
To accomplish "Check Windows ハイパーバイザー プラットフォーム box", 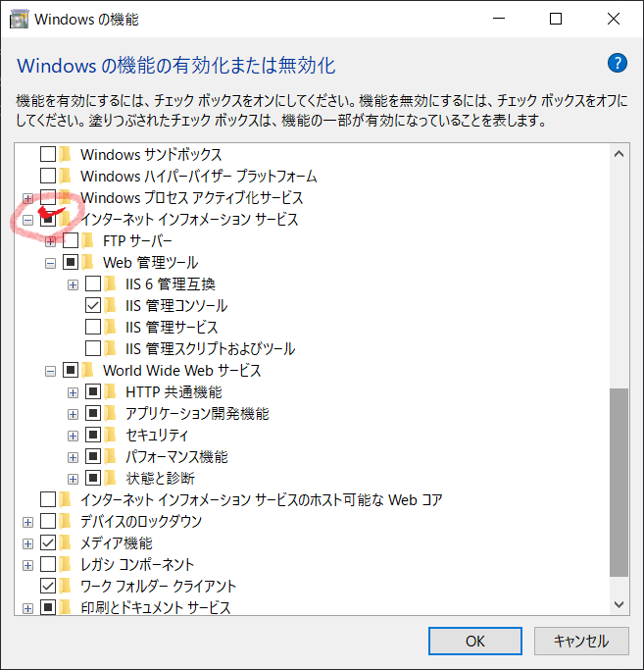I will point(48,176).
